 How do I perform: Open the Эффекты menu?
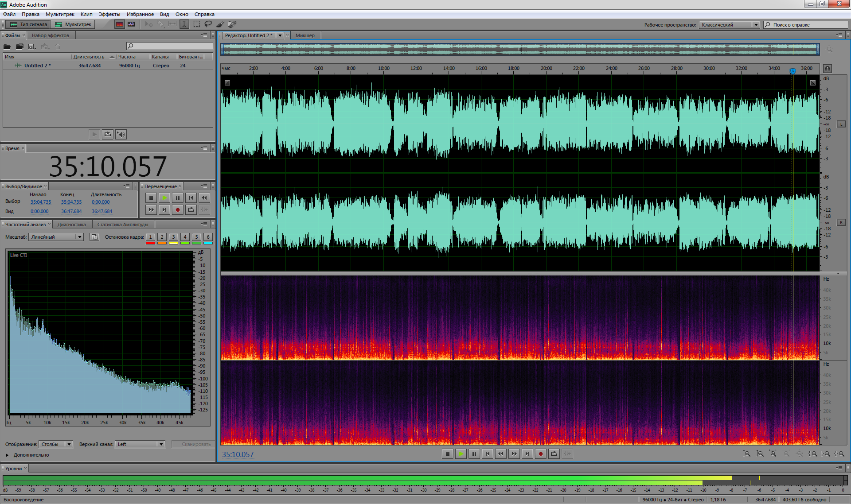[x=109, y=14]
